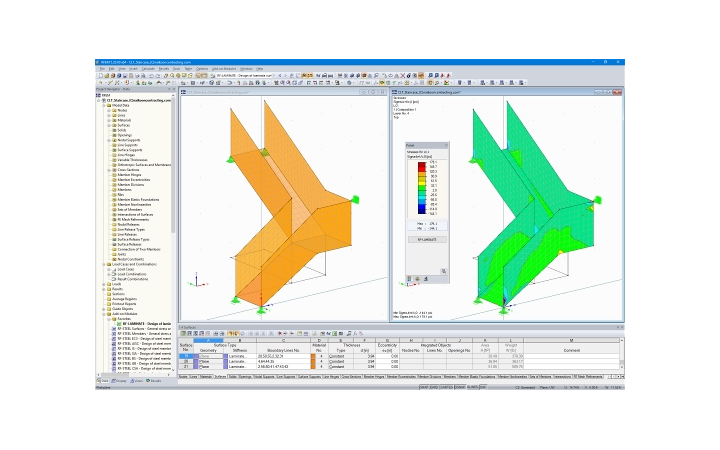Switch to Views navigator tab
The height and width of the screenshot is (450, 720).
[x=136, y=381]
